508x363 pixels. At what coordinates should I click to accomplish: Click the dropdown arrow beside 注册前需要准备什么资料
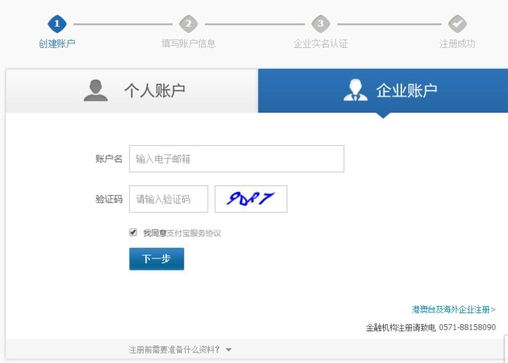229,350
